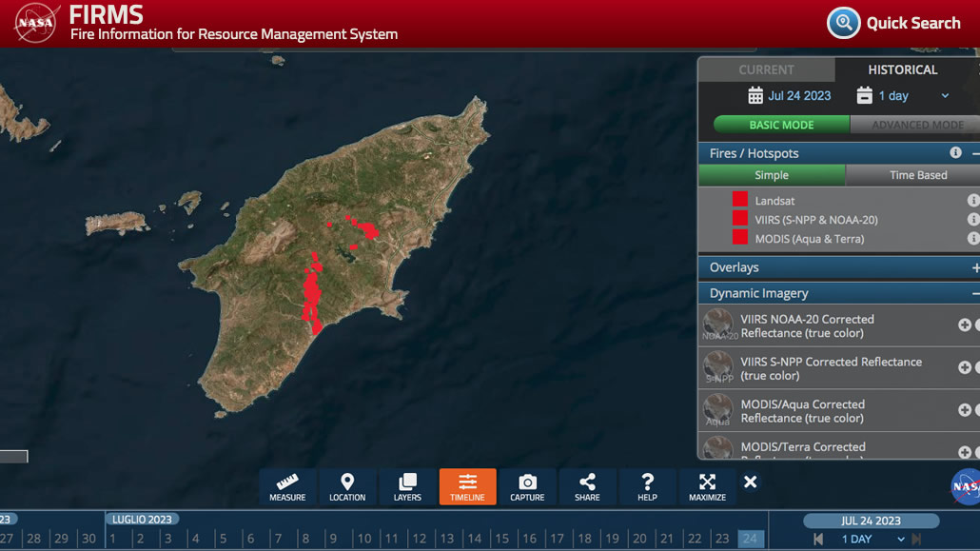Close the bottom toolbar with X
980x551 pixels.
pyautogui.click(x=751, y=482)
